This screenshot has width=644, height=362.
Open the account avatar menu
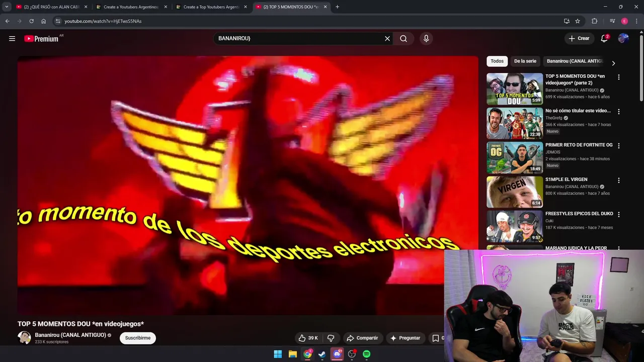coord(623,39)
